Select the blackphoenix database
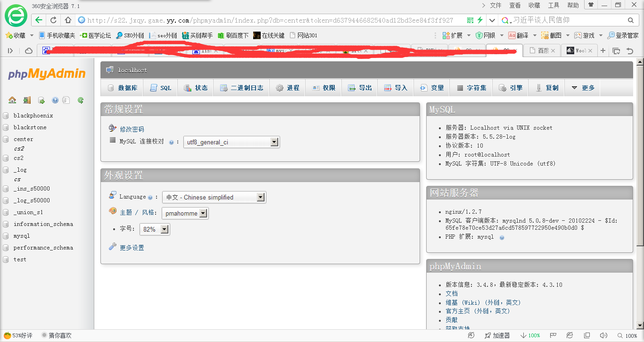The width and height of the screenshot is (644, 342). pyautogui.click(x=33, y=116)
